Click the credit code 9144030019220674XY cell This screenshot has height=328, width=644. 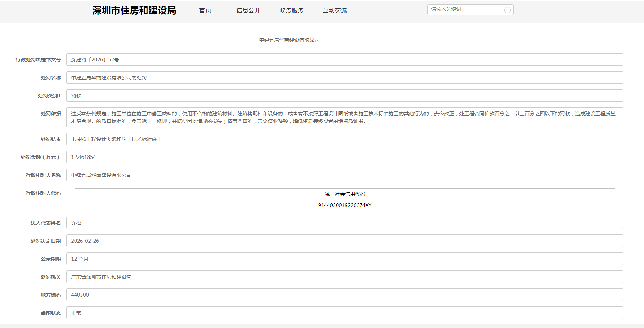344,205
